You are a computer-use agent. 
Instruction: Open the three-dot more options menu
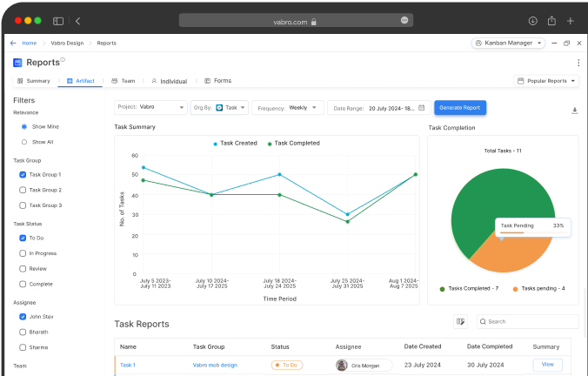pos(578,63)
